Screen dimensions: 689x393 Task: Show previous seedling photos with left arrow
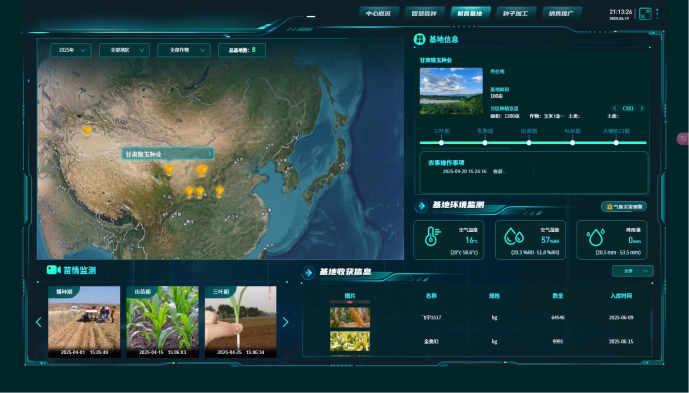(x=39, y=322)
